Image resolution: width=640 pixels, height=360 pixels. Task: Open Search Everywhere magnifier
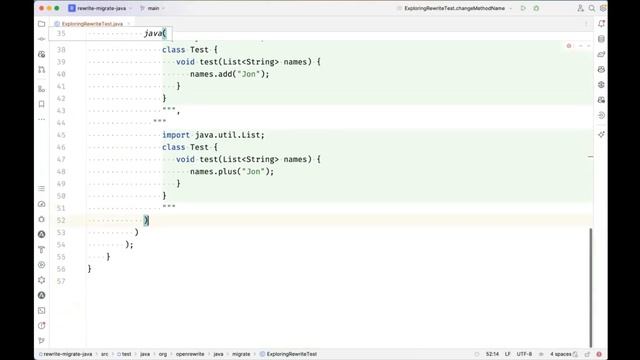(591, 8)
